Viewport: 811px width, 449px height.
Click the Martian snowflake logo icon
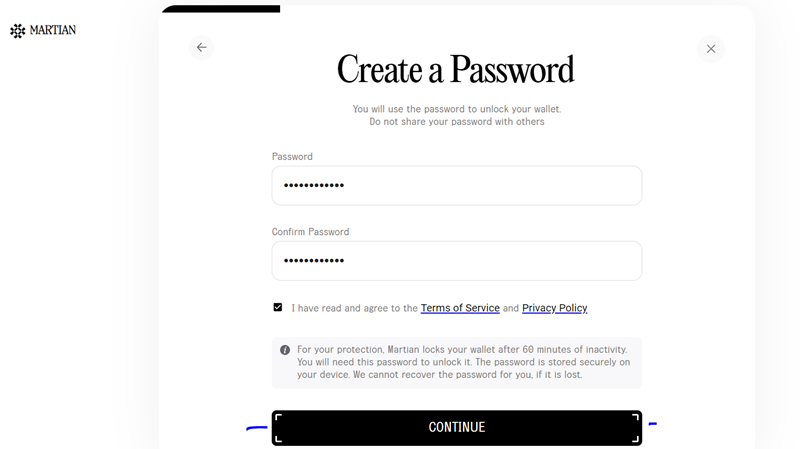point(18,31)
